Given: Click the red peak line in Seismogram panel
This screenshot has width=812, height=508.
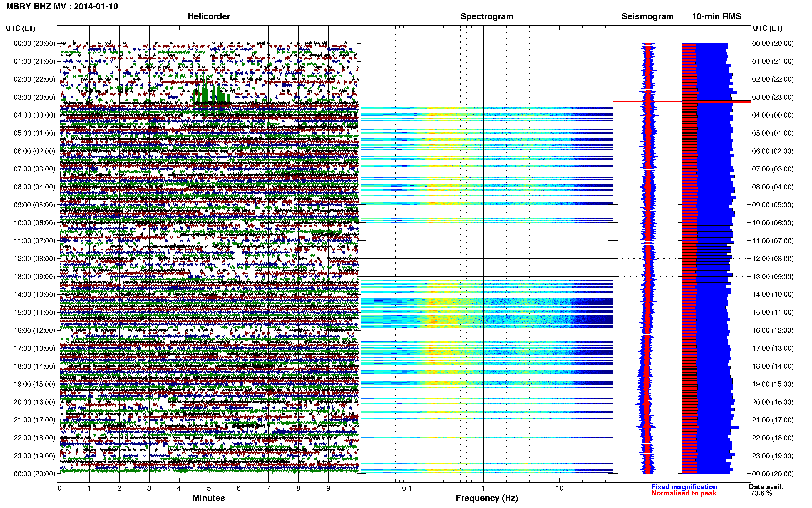Looking at the screenshot, I should (647, 101).
